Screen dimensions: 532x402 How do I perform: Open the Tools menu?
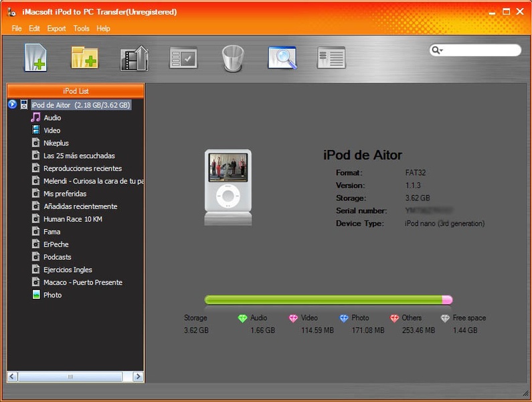pyautogui.click(x=82, y=29)
